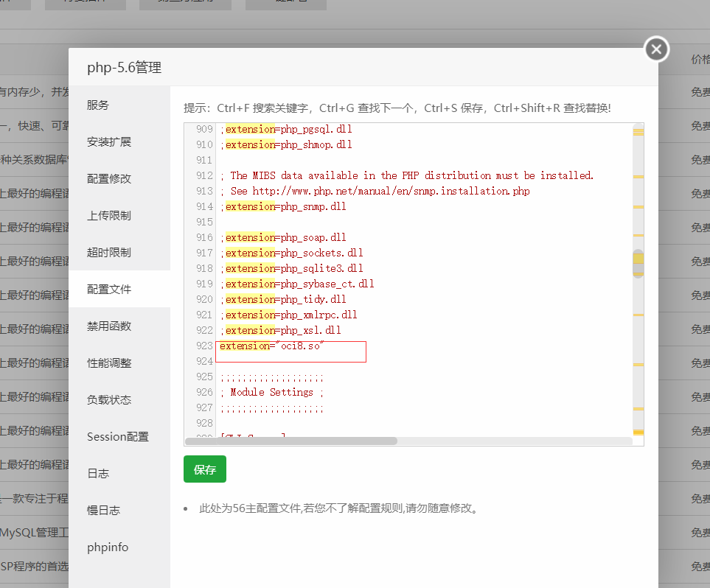Click line ;extension=php_sybase_ct.dll
The image size is (710, 588).
click(298, 284)
